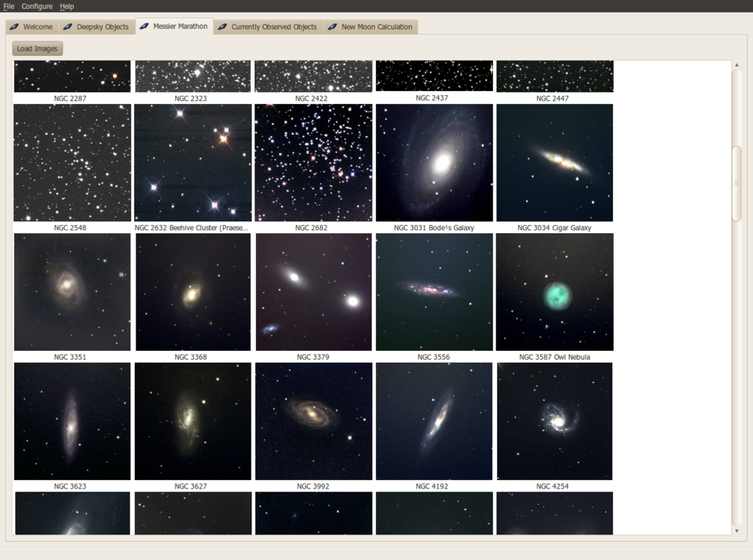
Task: Click the pen icon on the Messier Marathon tab
Action: [x=145, y=25]
